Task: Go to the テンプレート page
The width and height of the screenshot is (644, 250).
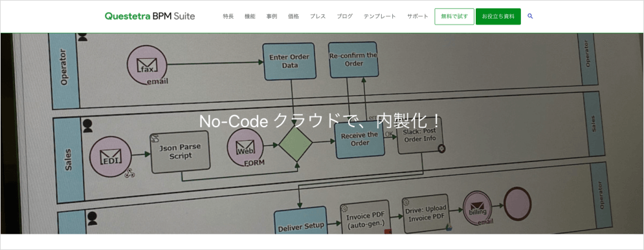Action: (x=379, y=16)
